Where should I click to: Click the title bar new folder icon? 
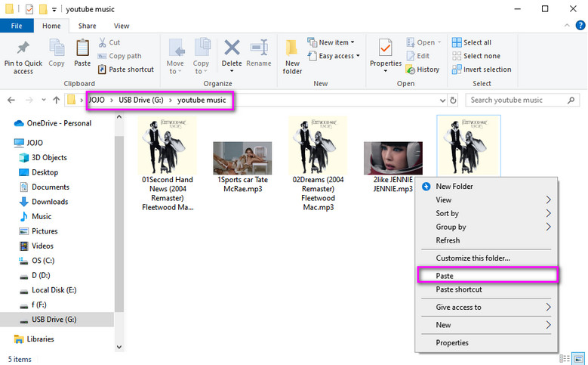[43, 9]
